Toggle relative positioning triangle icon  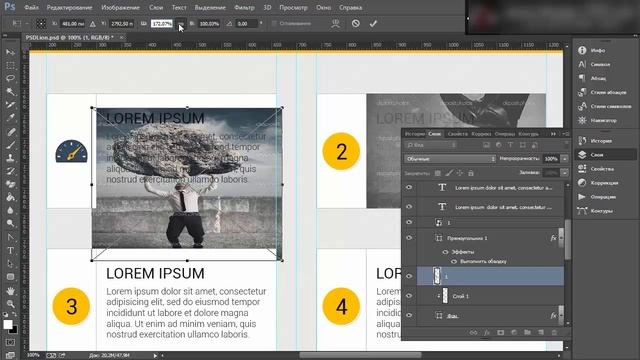[93, 24]
